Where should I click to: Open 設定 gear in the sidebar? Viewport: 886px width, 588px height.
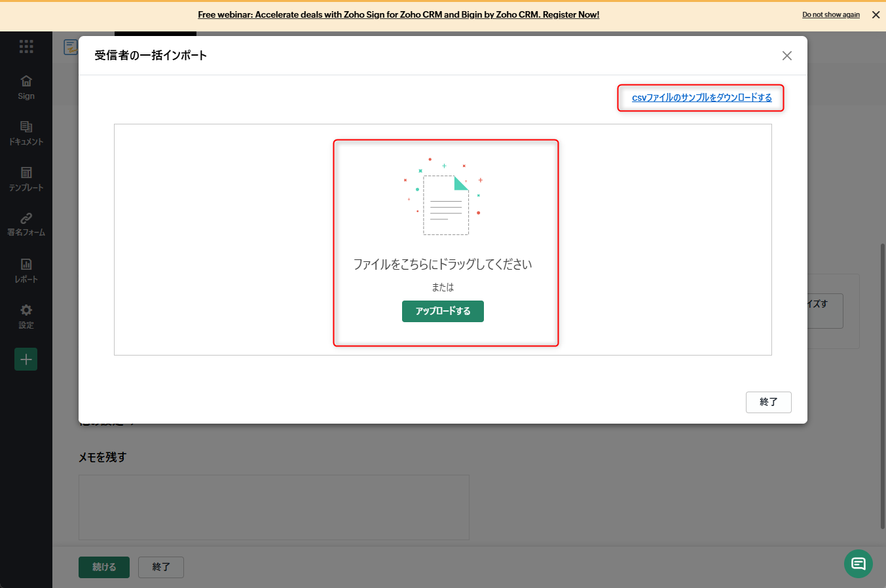(x=26, y=316)
